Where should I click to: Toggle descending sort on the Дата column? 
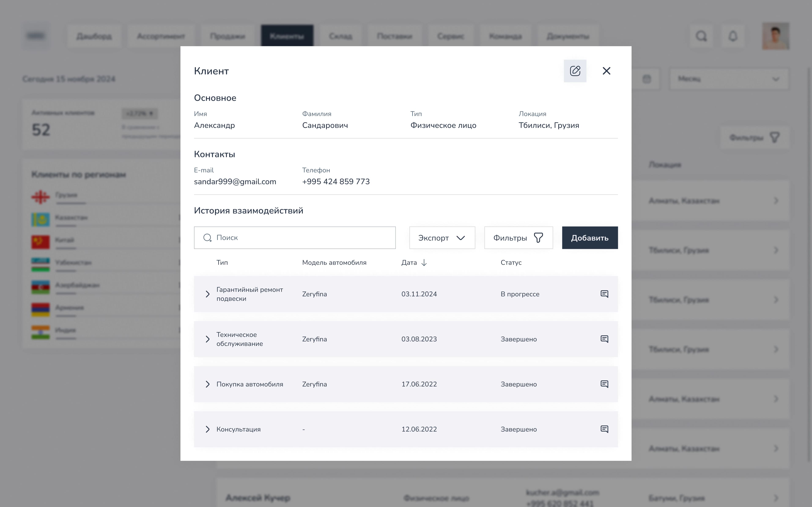pos(424,263)
